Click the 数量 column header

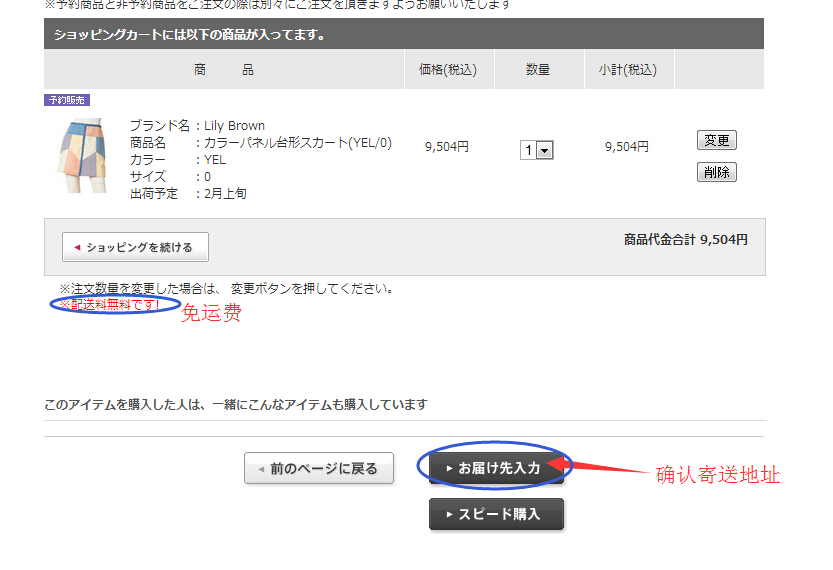tap(538, 70)
